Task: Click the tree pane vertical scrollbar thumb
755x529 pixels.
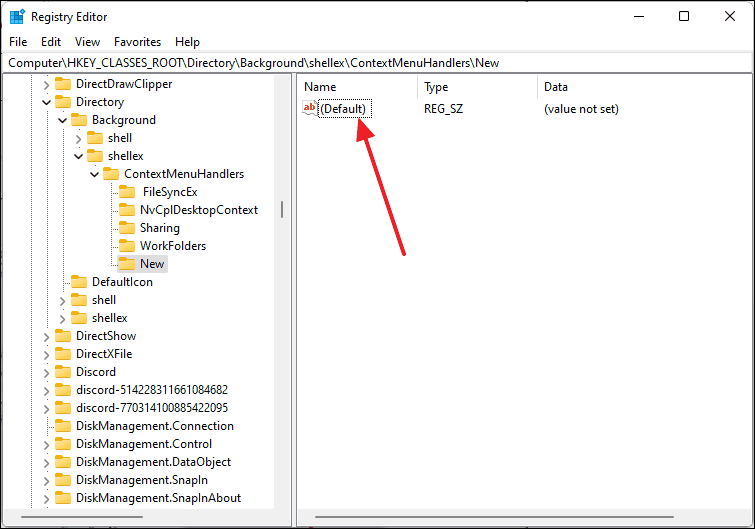Action: 282,209
